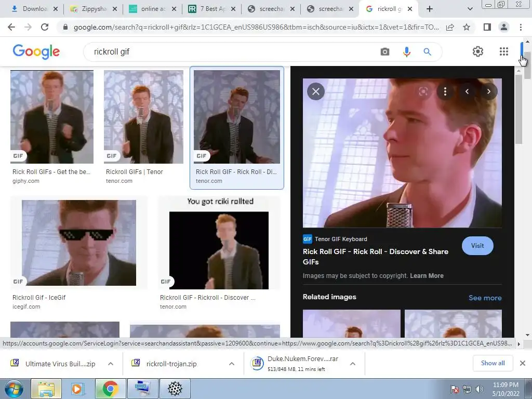The width and height of the screenshot is (532, 399).
Task: Click the large preview Rick Astley image
Action: pyautogui.click(x=402, y=153)
